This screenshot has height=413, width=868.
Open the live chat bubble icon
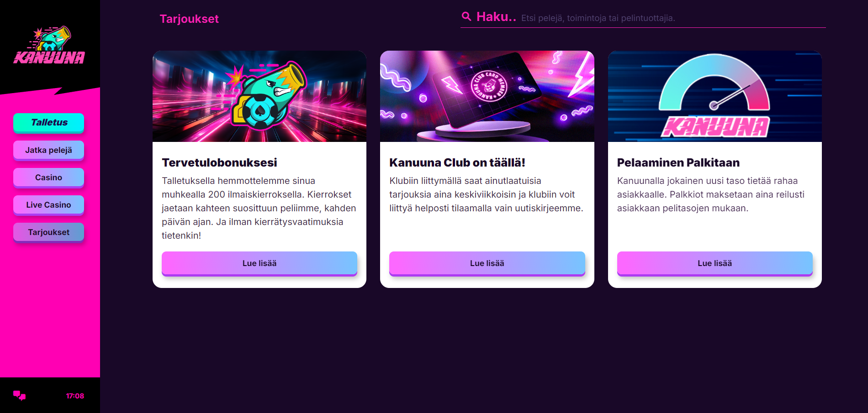click(19, 396)
